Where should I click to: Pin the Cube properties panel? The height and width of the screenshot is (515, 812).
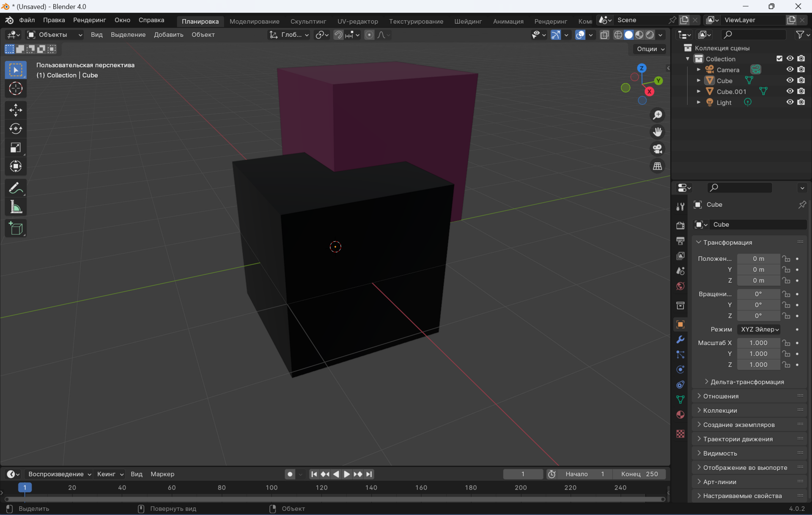(802, 205)
